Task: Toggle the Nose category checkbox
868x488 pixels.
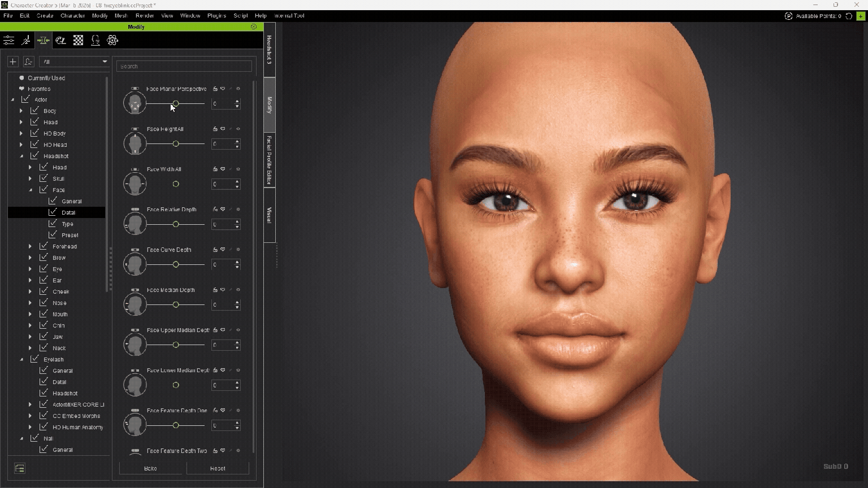Action: click(x=44, y=303)
